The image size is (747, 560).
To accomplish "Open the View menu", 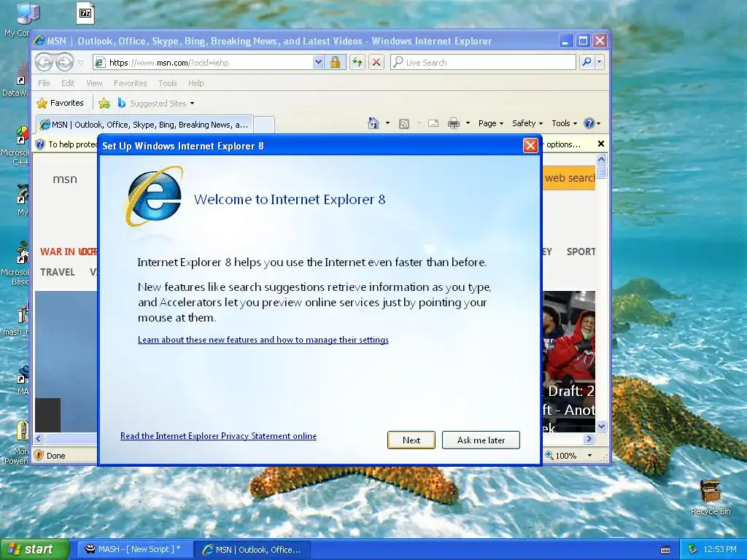I will pyautogui.click(x=94, y=83).
